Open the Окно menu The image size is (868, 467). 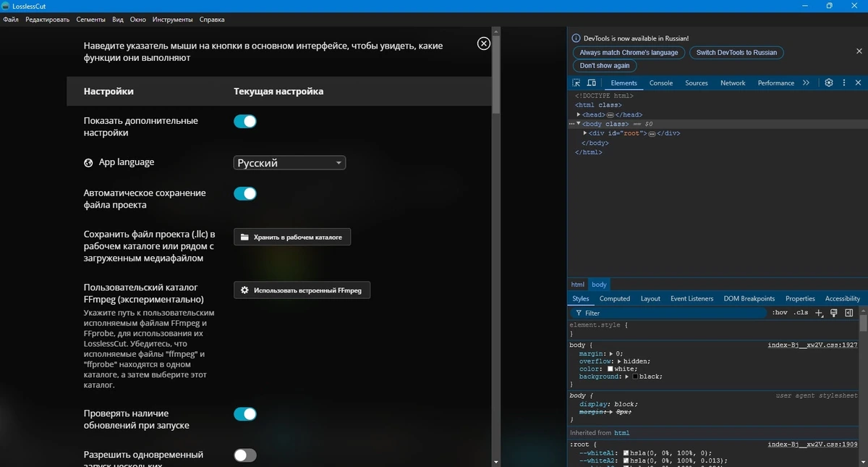tap(138, 20)
